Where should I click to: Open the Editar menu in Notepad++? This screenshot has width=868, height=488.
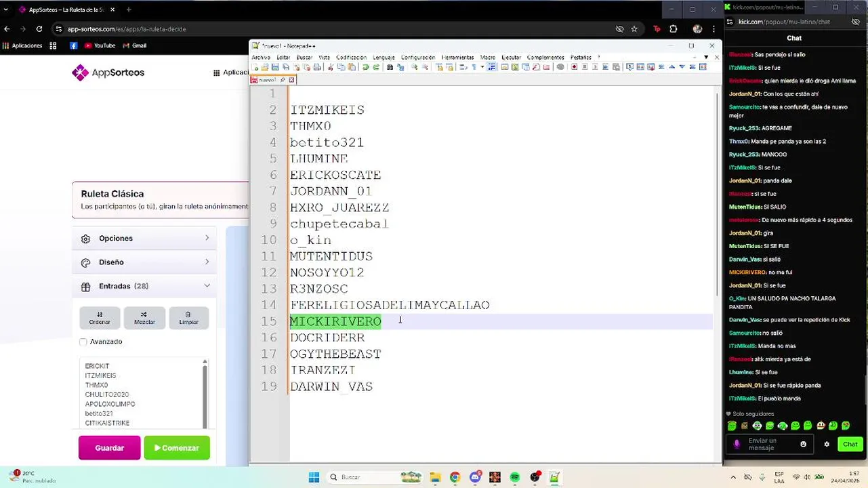pos(283,58)
